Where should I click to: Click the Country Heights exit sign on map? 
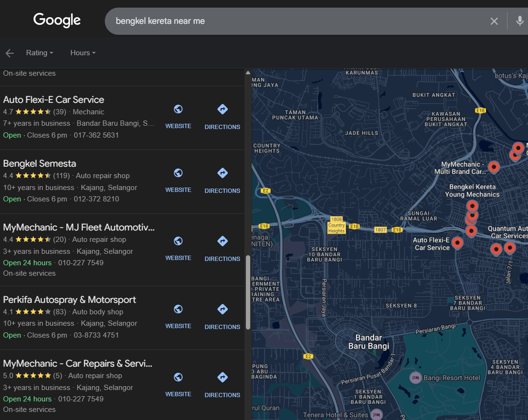[336, 225]
